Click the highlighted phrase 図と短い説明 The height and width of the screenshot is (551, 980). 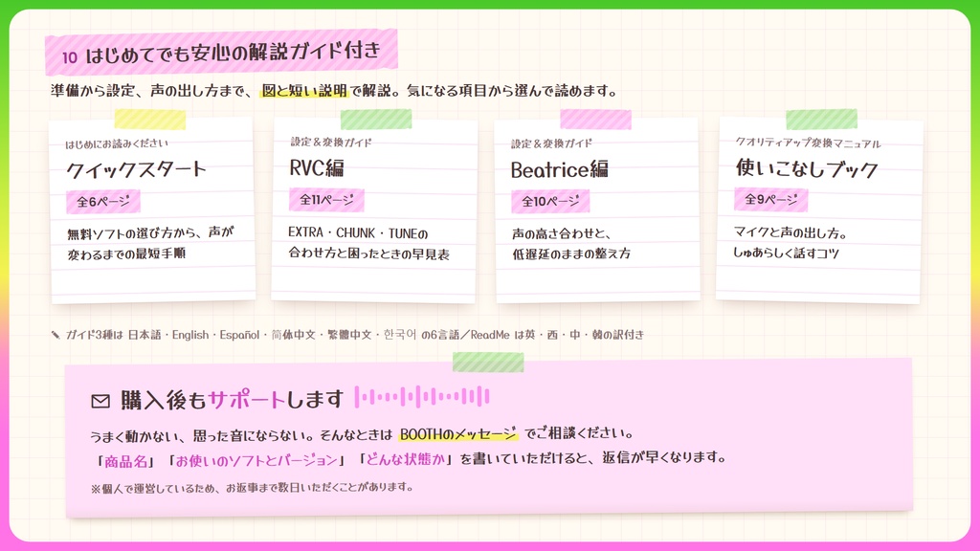click(304, 91)
